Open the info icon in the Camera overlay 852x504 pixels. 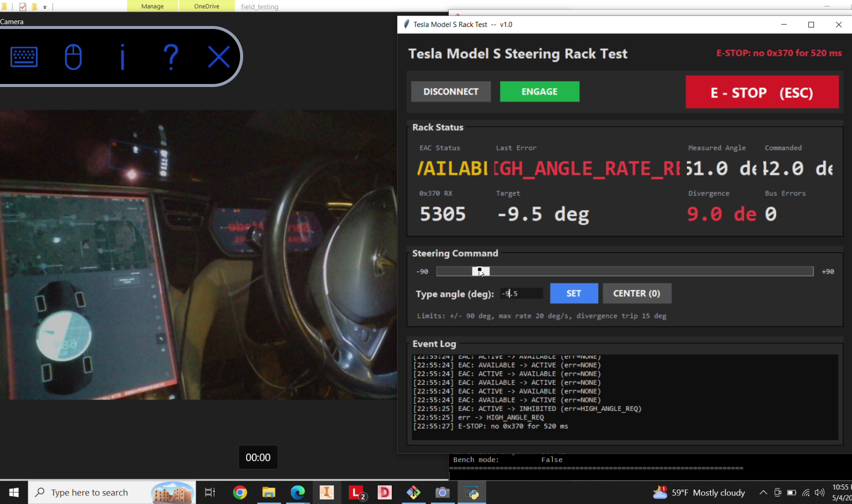(123, 57)
